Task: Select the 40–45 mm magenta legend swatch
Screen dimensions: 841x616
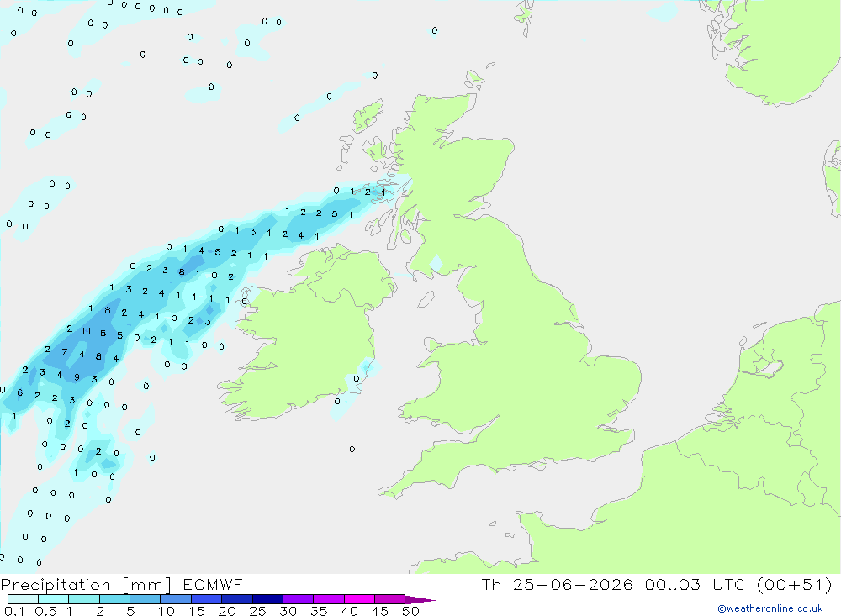Action: tap(359, 599)
